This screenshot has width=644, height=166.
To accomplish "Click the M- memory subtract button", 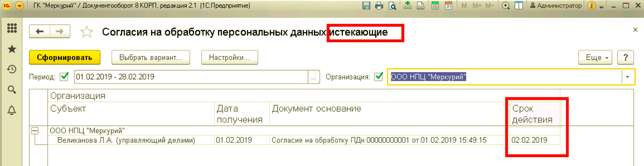I will click(489, 6).
